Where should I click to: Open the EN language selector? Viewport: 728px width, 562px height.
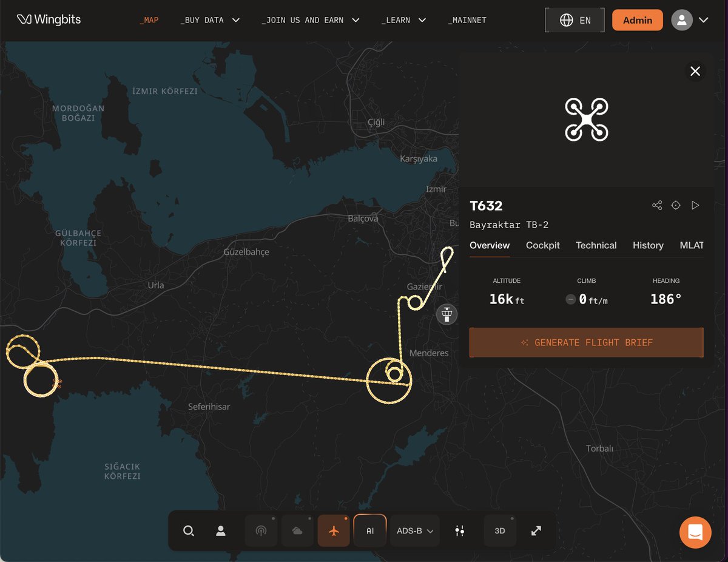coord(575,20)
